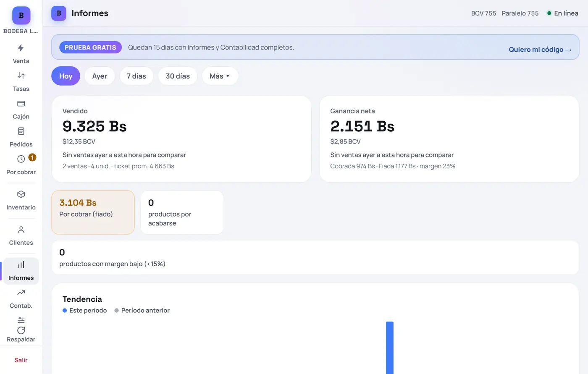Click the $12,35 BCV value

79,141
